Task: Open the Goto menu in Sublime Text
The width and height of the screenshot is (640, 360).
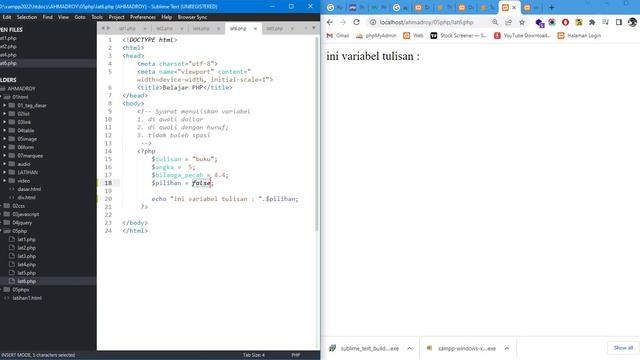Action: coord(80,17)
